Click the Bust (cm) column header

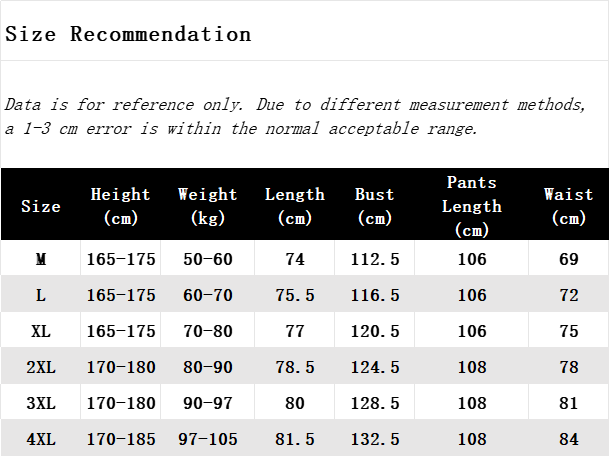(374, 206)
